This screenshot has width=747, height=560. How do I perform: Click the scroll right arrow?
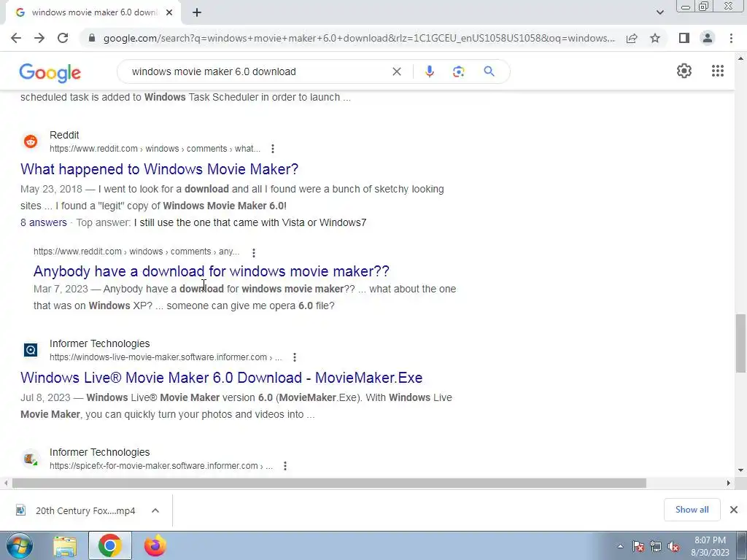[x=729, y=483]
